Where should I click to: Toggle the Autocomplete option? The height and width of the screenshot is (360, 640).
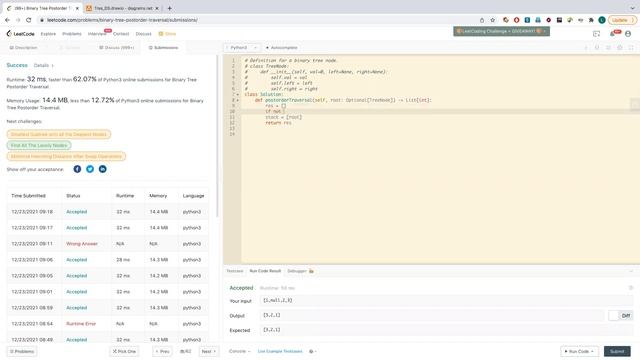coord(282,48)
